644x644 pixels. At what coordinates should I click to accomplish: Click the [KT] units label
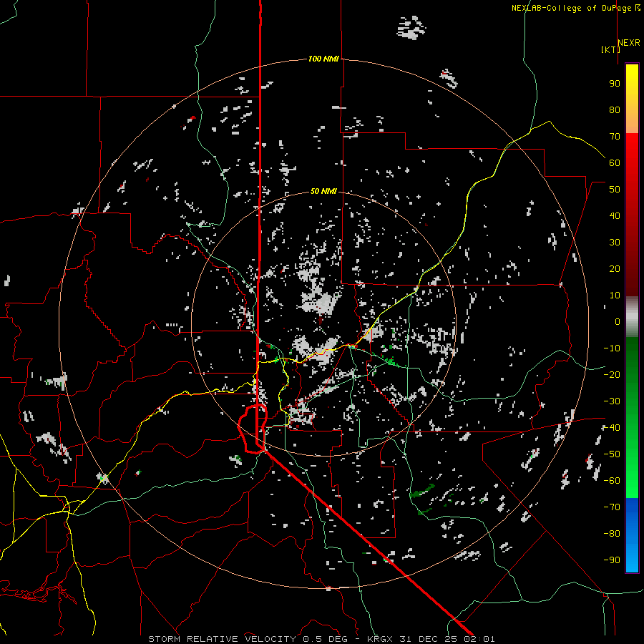(611, 49)
